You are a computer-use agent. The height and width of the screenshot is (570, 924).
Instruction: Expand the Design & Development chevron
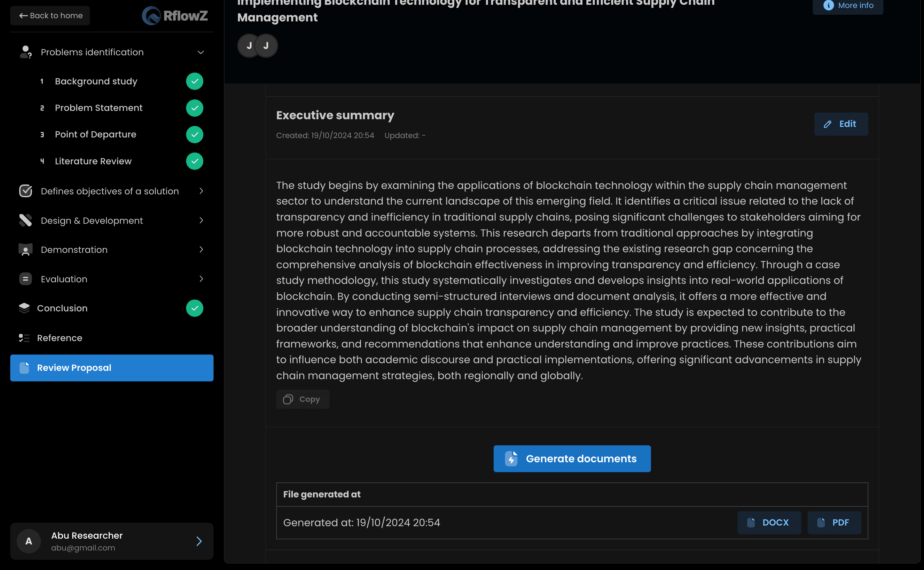coord(201,221)
